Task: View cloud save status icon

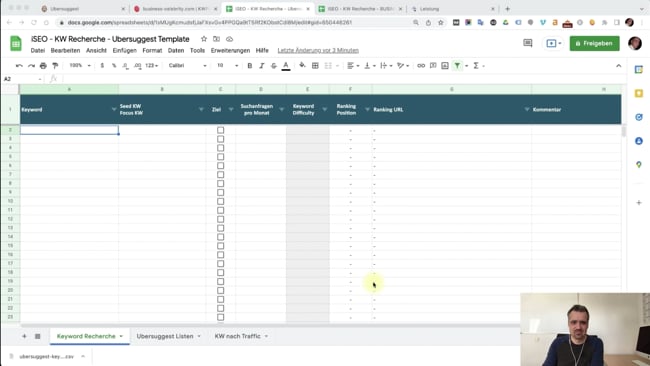Action: 229,39
